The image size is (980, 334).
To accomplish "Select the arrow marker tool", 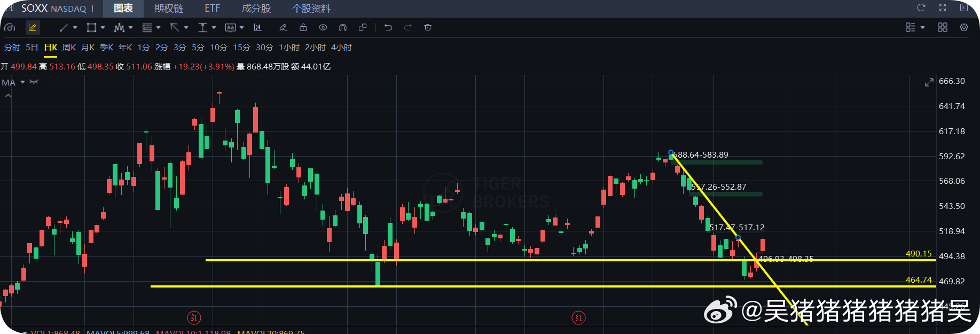I will tap(175, 27).
